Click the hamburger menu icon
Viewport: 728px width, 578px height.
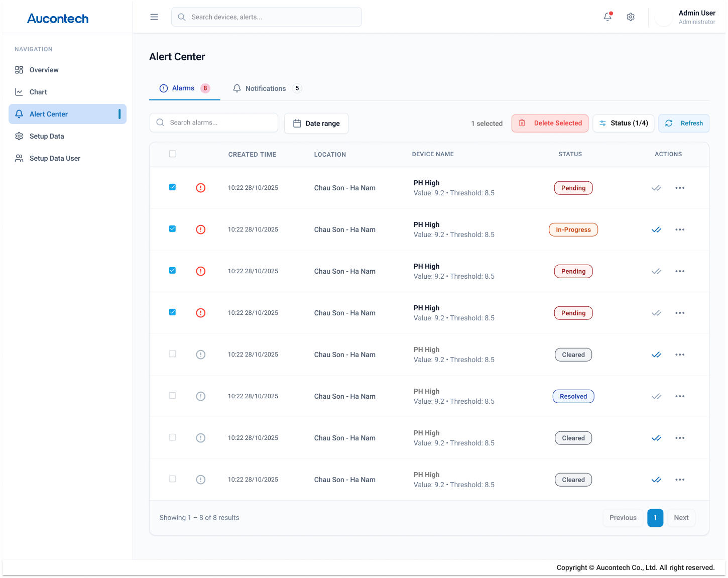point(154,17)
